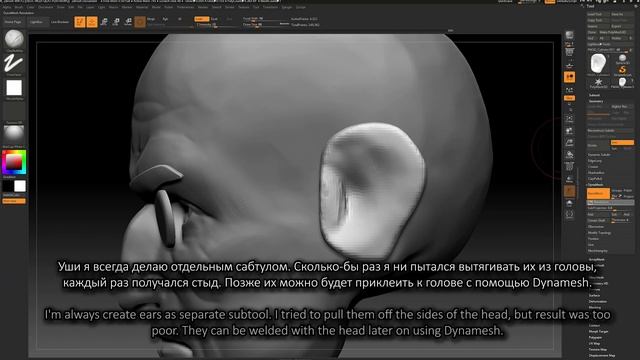This screenshot has height=360, width=640.
Task: Click the Home Page button
Action: coord(13,22)
